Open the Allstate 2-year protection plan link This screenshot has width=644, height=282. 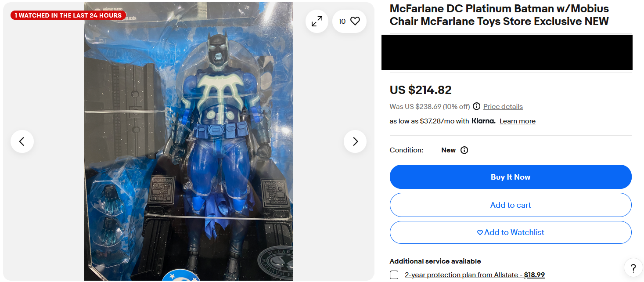coord(475,275)
